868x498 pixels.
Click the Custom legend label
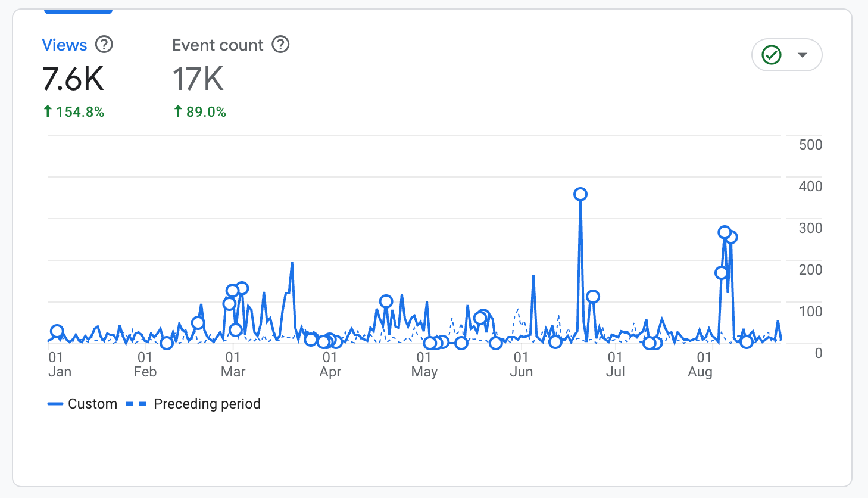click(x=92, y=404)
